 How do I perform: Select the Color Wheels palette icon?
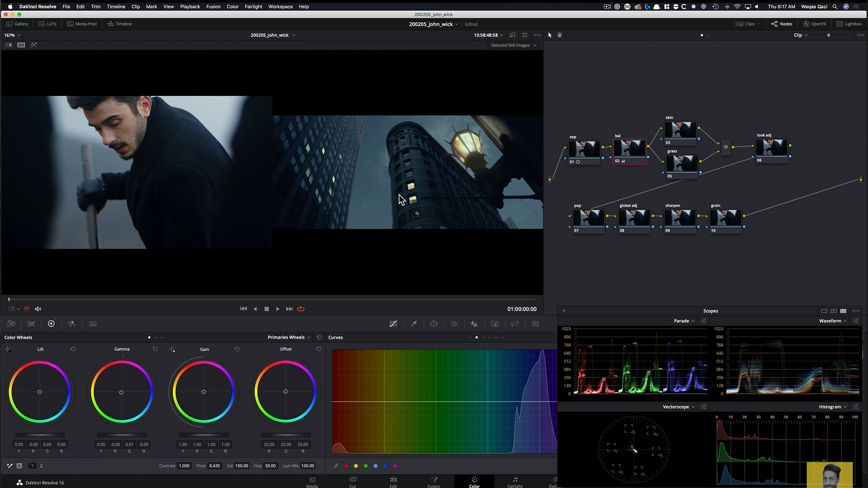pyautogui.click(x=51, y=324)
